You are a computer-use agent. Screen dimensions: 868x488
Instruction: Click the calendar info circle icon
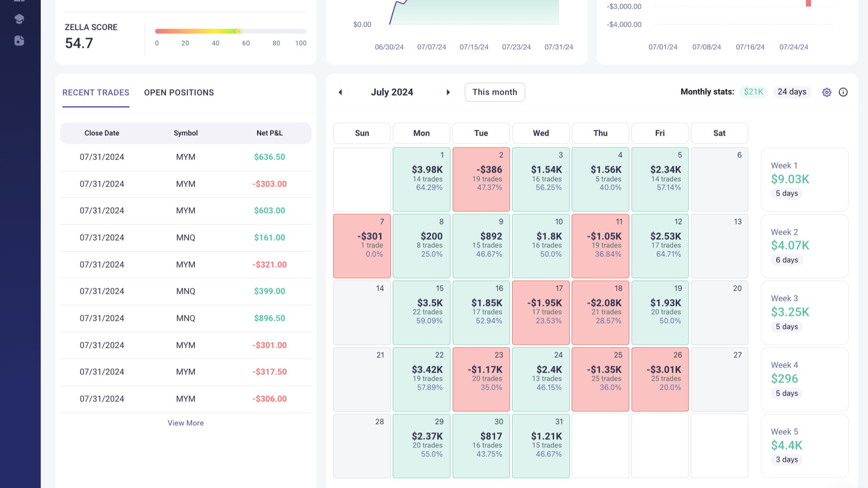point(843,92)
